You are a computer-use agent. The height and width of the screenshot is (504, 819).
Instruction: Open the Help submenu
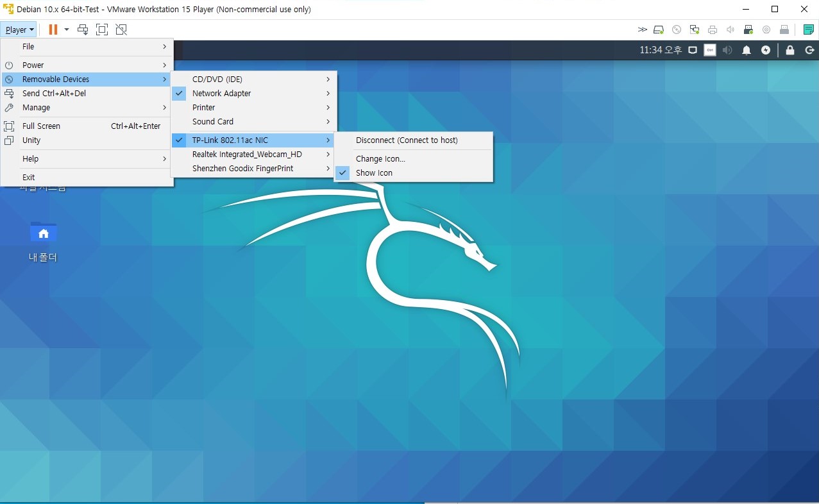(87, 159)
